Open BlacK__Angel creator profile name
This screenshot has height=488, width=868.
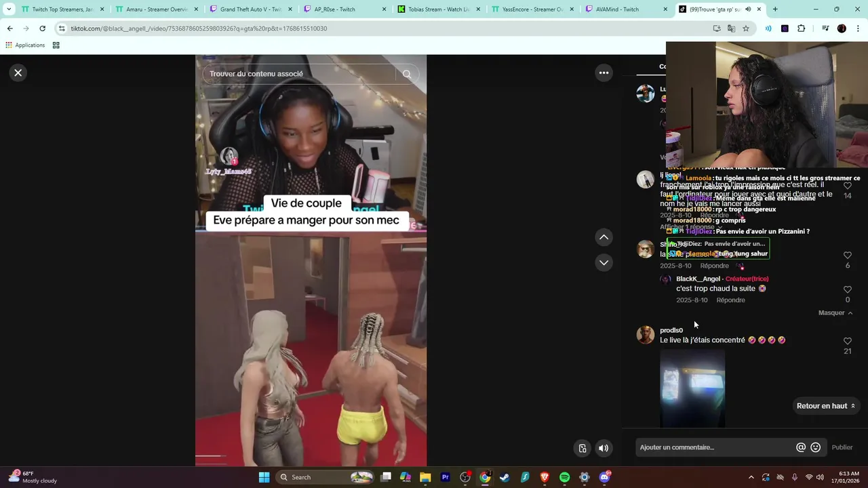pos(698,279)
